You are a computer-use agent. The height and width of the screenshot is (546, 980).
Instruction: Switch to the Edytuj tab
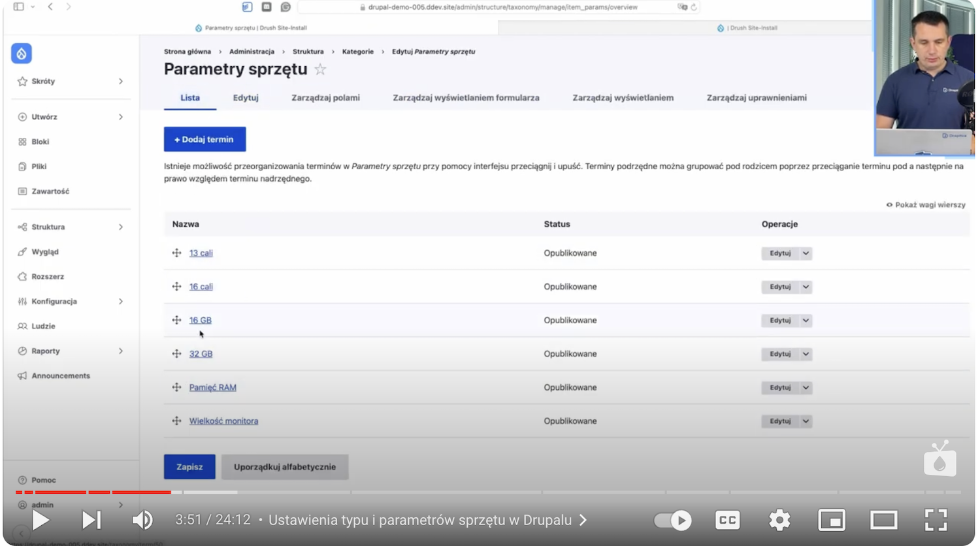click(x=246, y=98)
